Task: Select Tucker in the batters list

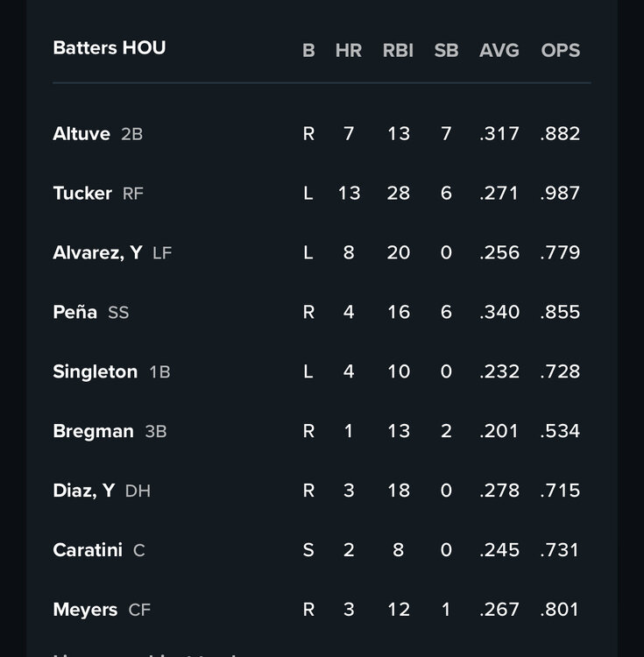Action: coord(82,194)
